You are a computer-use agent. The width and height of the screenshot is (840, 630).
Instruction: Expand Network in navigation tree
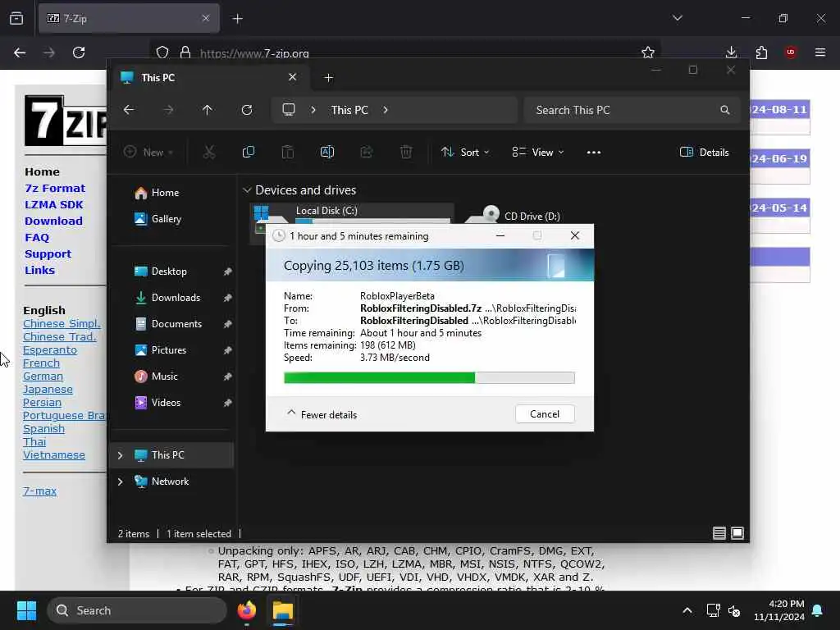point(120,481)
